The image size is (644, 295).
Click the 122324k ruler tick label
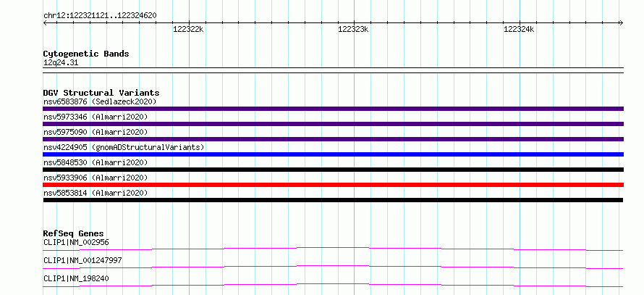519,29
